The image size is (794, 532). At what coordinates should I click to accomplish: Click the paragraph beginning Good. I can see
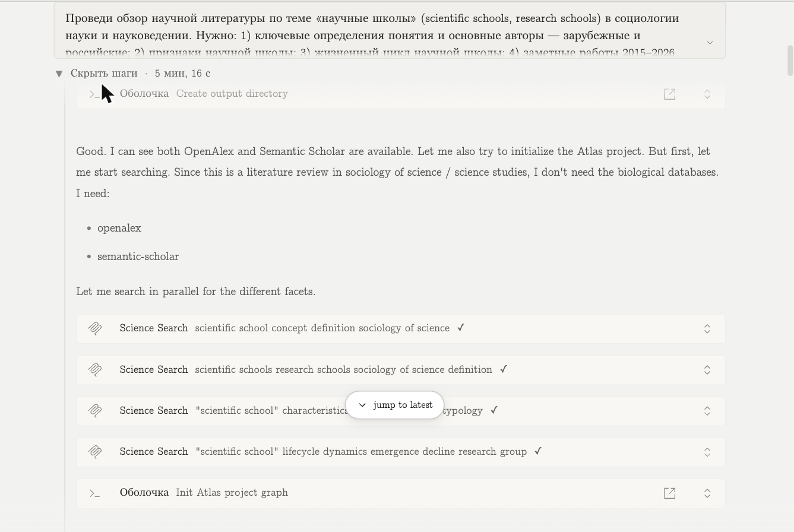397,172
